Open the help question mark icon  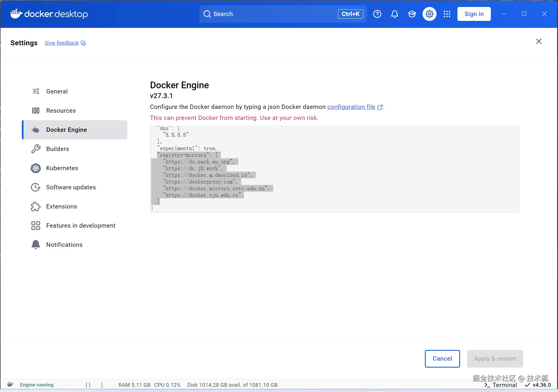(x=377, y=14)
